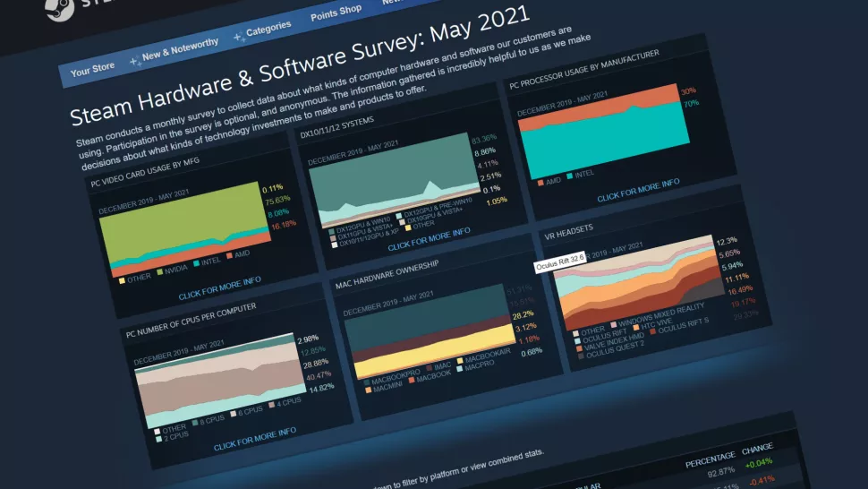Viewport: 868px width, 489px height.
Task: Open the Your Store menu
Action: coord(92,69)
